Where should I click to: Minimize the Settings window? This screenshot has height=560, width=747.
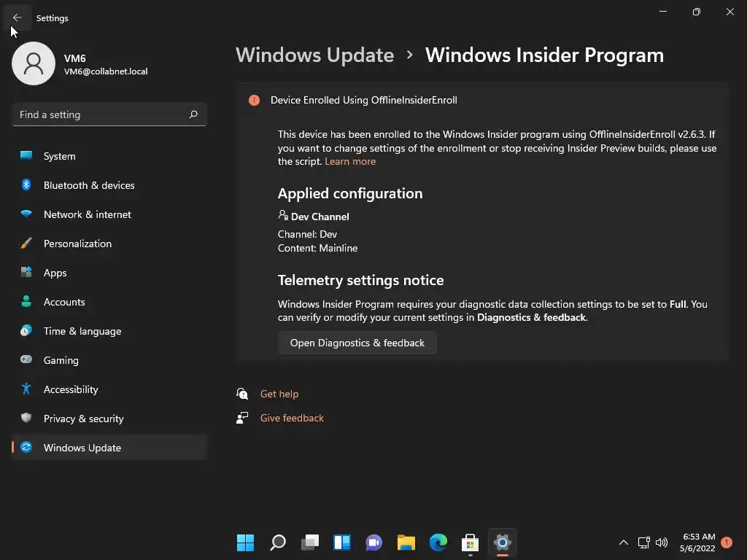coord(663,12)
